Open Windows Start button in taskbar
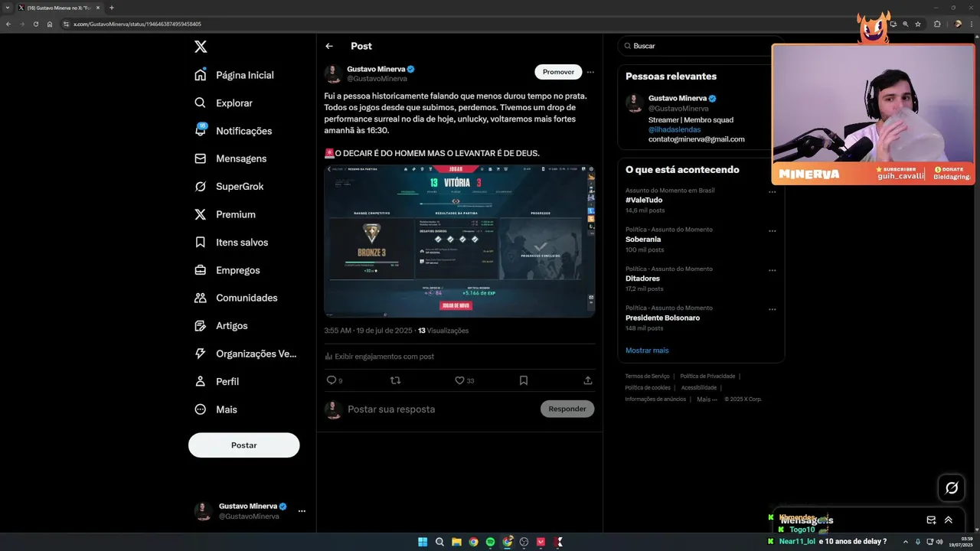Screen dimensions: 980x551 (x=423, y=542)
